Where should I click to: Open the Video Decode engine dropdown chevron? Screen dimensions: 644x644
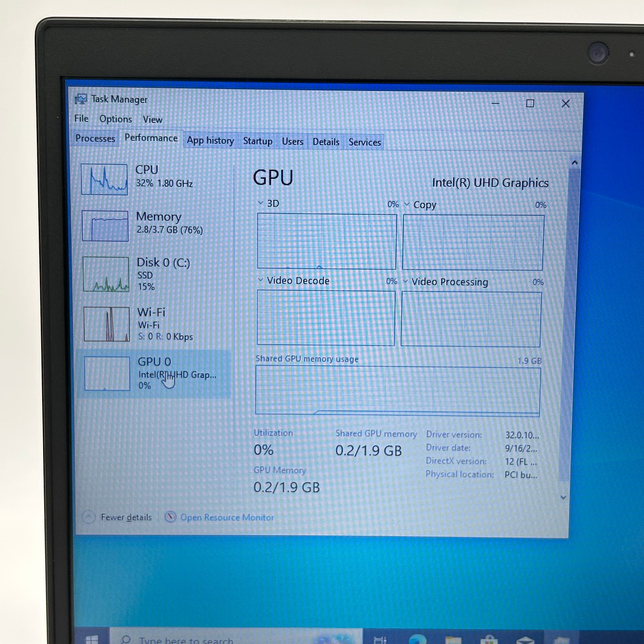(260, 280)
